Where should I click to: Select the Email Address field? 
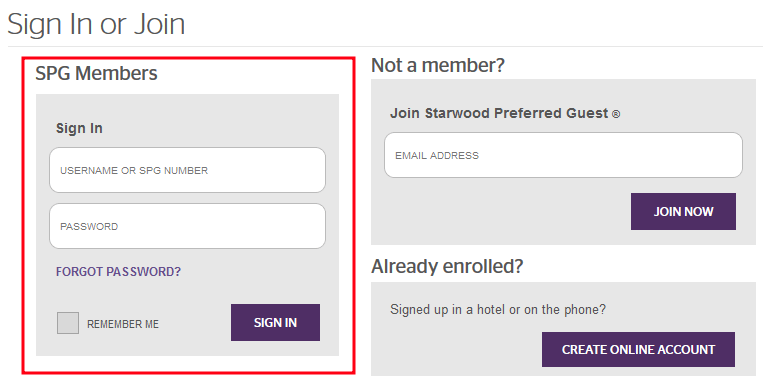(x=563, y=155)
